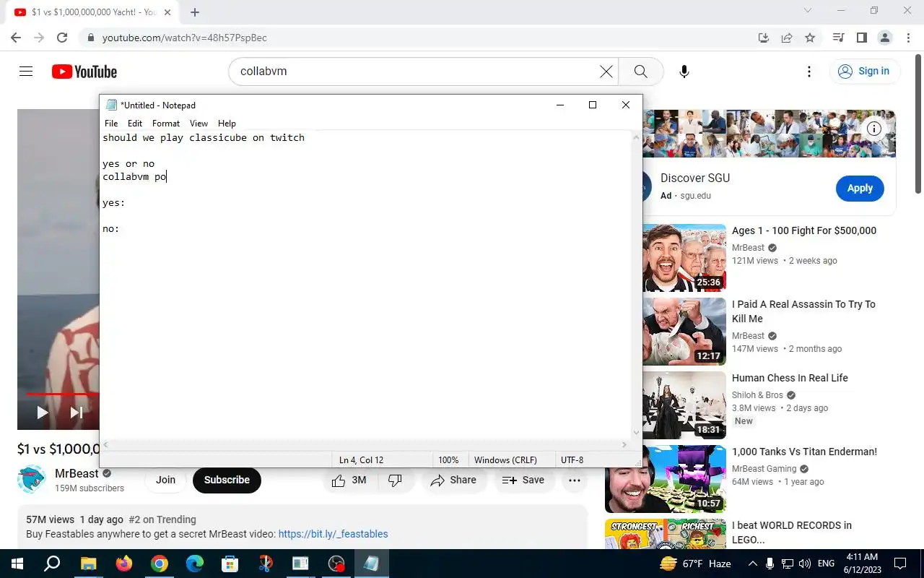The width and height of the screenshot is (924, 578).
Task: Click the ad info icon on SGU banner
Action: coord(874,129)
